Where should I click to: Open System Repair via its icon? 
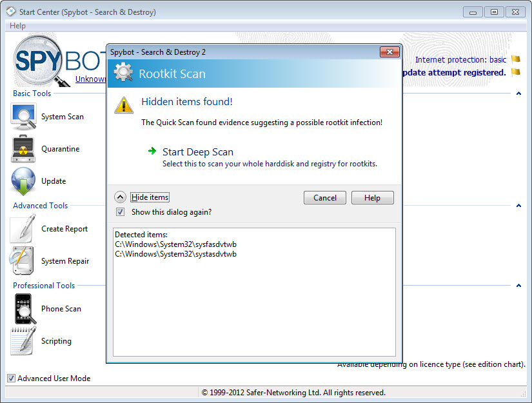click(22, 260)
